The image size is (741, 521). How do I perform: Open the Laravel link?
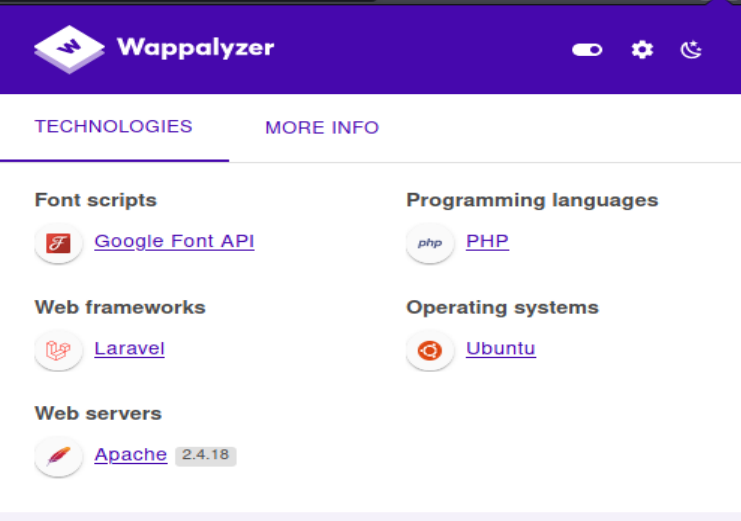[129, 348]
